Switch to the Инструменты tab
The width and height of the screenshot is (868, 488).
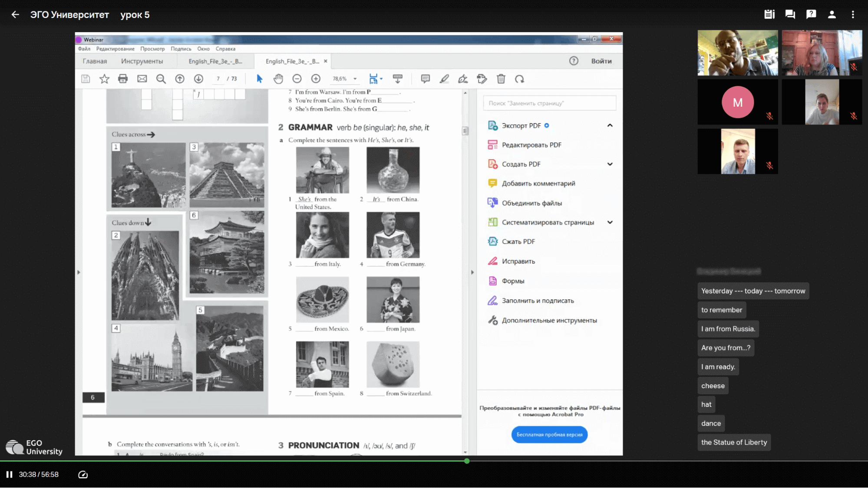coord(142,61)
